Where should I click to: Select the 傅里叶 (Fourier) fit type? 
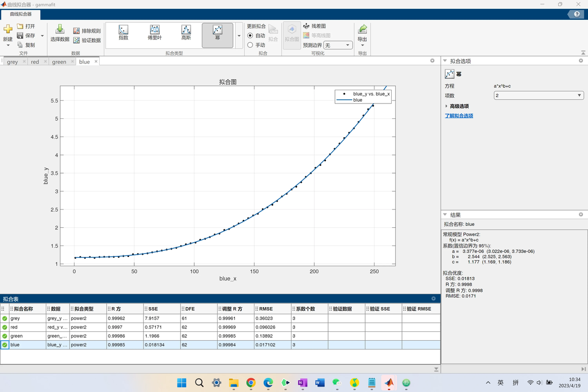pyautogui.click(x=154, y=32)
